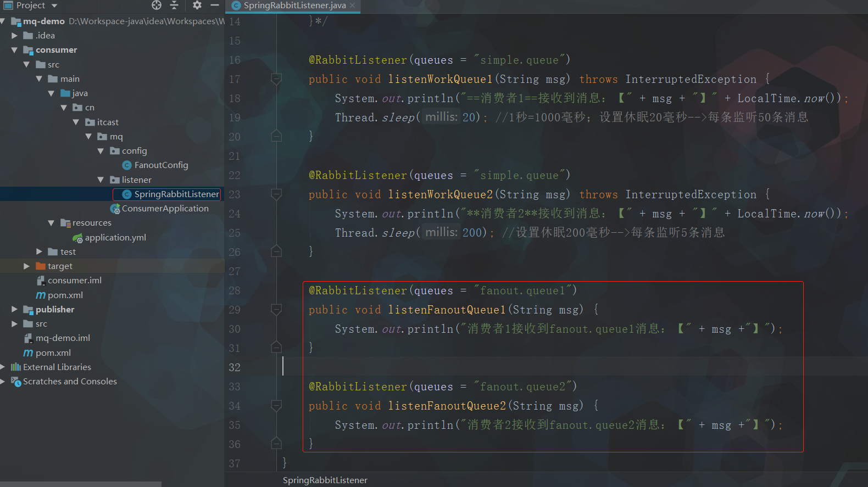Expand the .idea folder

coord(15,35)
